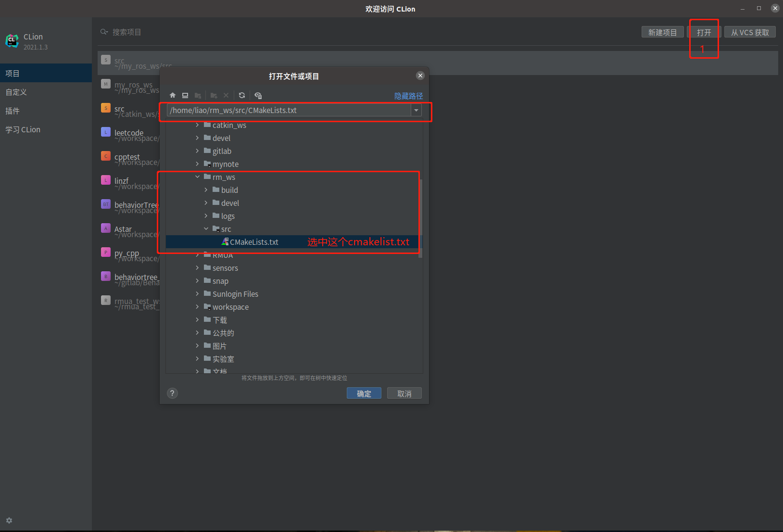Click the 从 VCS 获取 button
The image size is (783, 532).
tap(749, 32)
